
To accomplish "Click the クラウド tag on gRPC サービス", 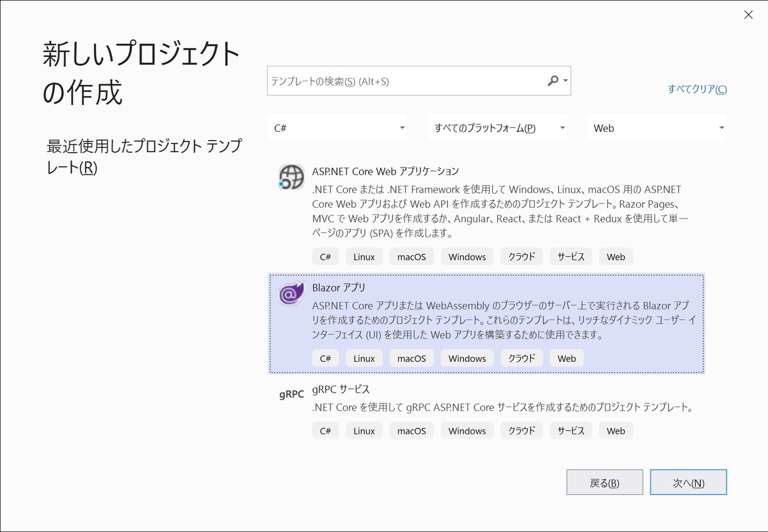I will click(x=522, y=430).
